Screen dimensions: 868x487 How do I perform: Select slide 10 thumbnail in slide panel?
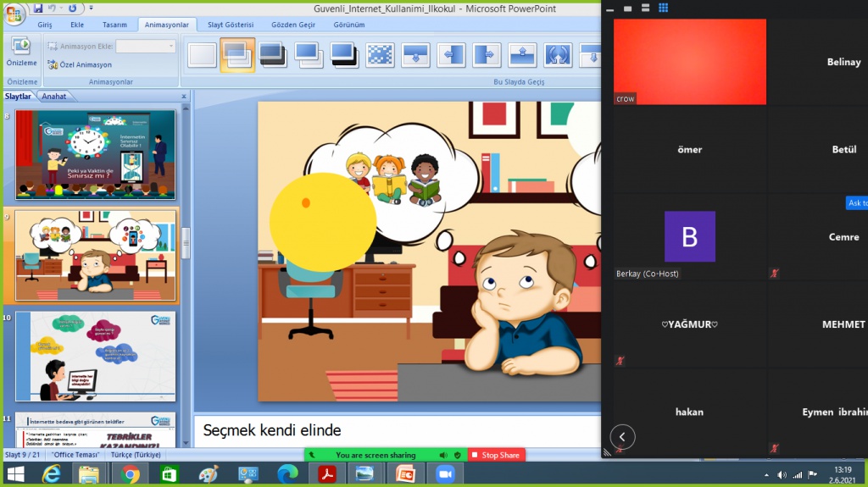click(x=95, y=356)
